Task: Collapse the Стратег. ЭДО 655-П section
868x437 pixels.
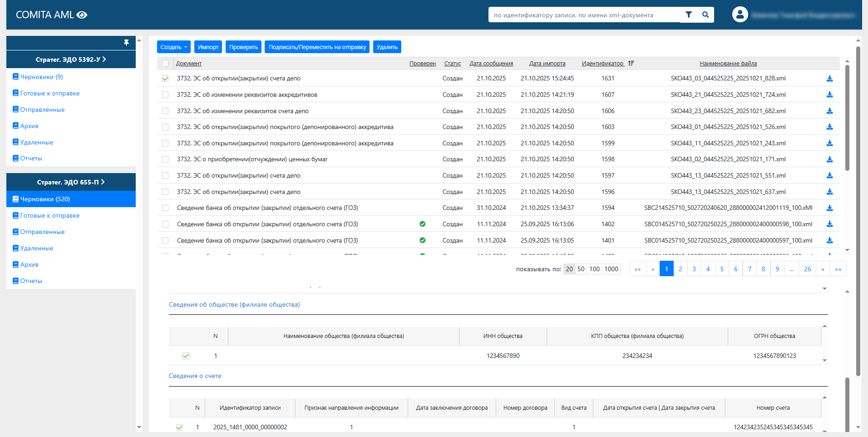Action: coord(71,182)
